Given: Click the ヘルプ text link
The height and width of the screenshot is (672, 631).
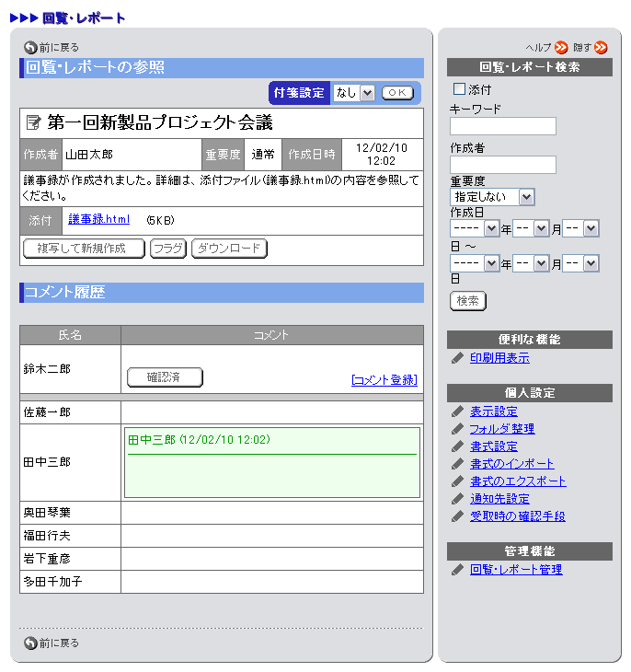Looking at the screenshot, I should pyautogui.click(x=538, y=48).
